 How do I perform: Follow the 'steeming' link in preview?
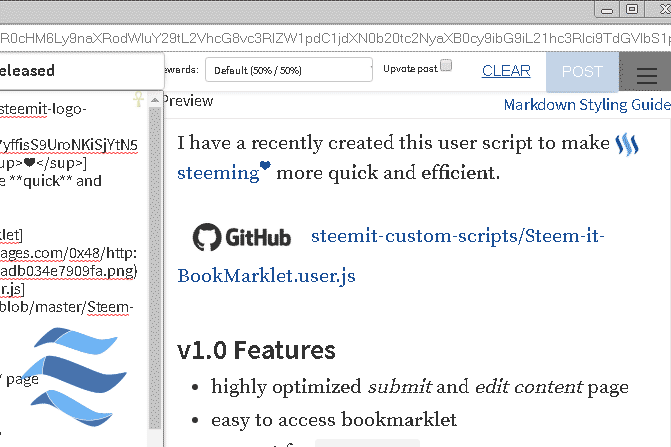(217, 172)
